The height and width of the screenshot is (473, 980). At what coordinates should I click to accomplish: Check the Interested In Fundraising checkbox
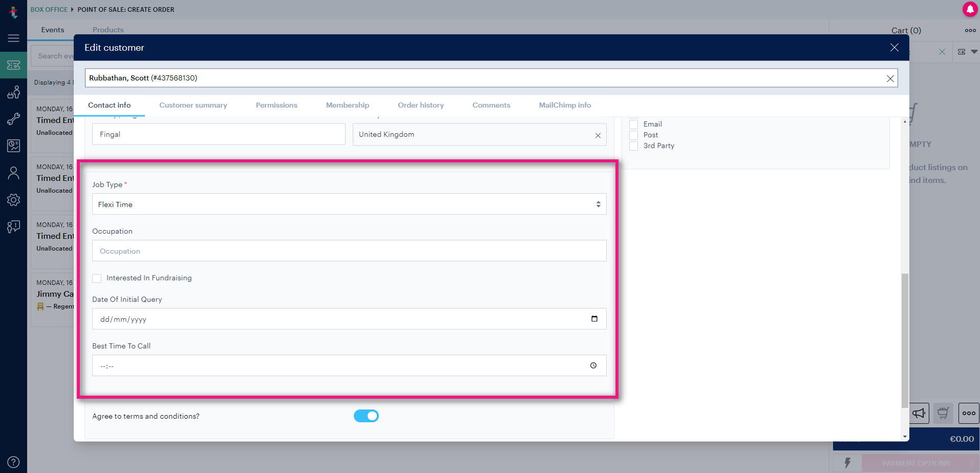(x=97, y=278)
